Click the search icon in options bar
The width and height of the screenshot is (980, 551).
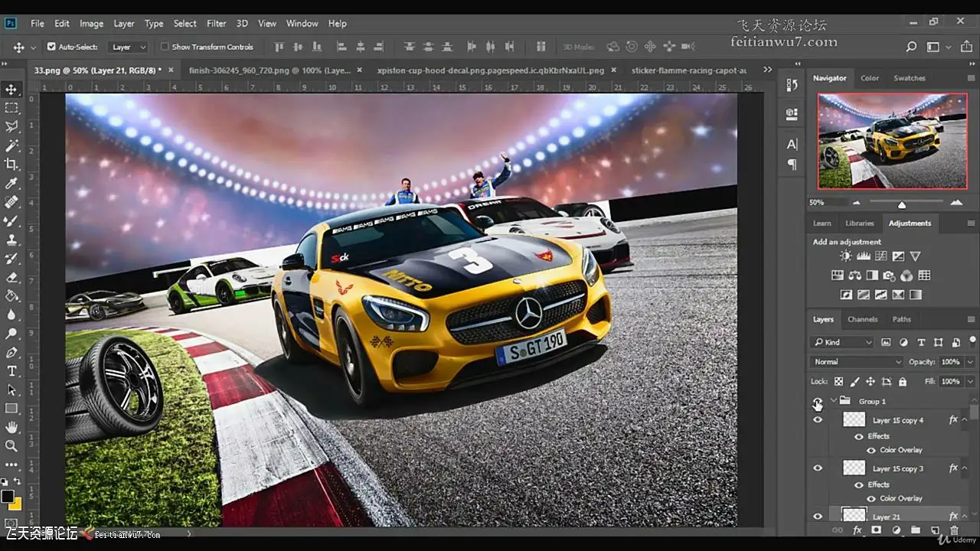coord(911,47)
